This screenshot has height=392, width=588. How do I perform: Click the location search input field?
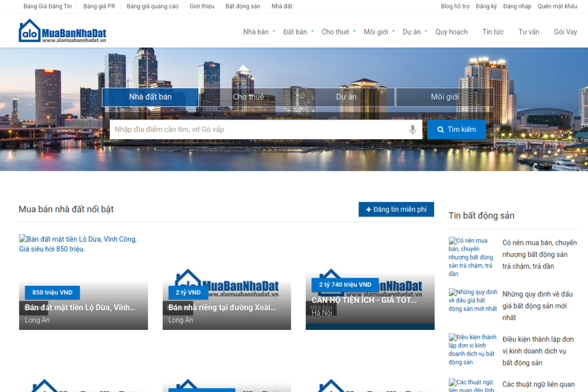(x=257, y=130)
